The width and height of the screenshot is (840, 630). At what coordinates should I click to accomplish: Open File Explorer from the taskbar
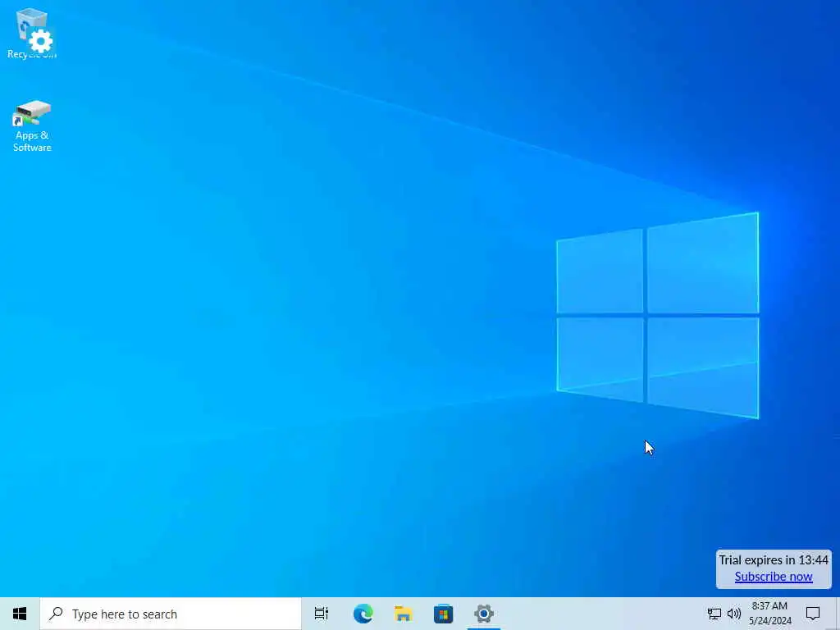(403, 614)
